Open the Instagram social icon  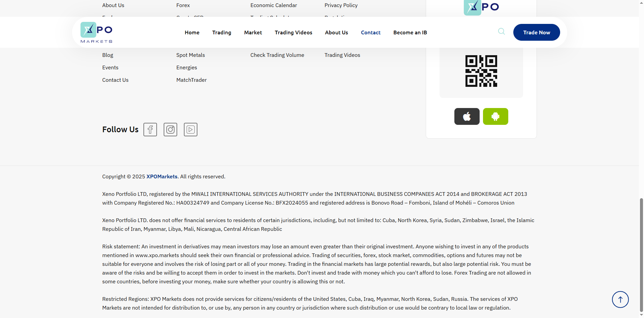[170, 130]
